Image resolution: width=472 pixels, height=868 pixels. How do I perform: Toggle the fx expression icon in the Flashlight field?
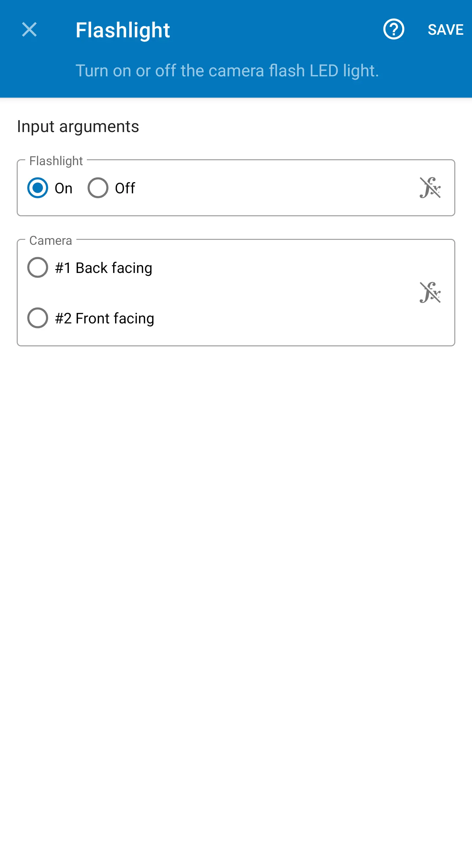click(x=430, y=188)
